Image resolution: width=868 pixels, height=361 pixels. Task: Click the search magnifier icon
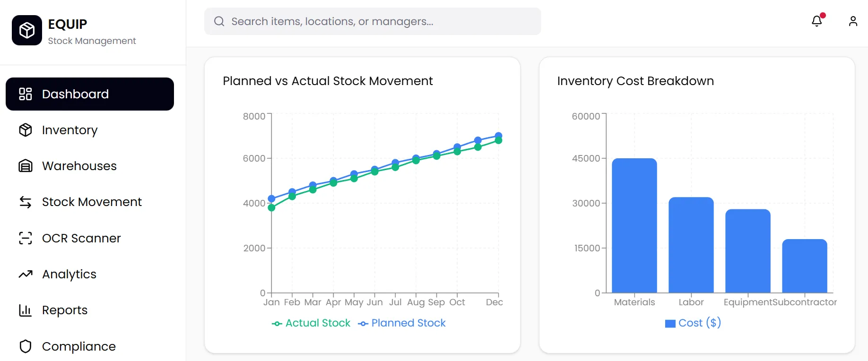219,21
